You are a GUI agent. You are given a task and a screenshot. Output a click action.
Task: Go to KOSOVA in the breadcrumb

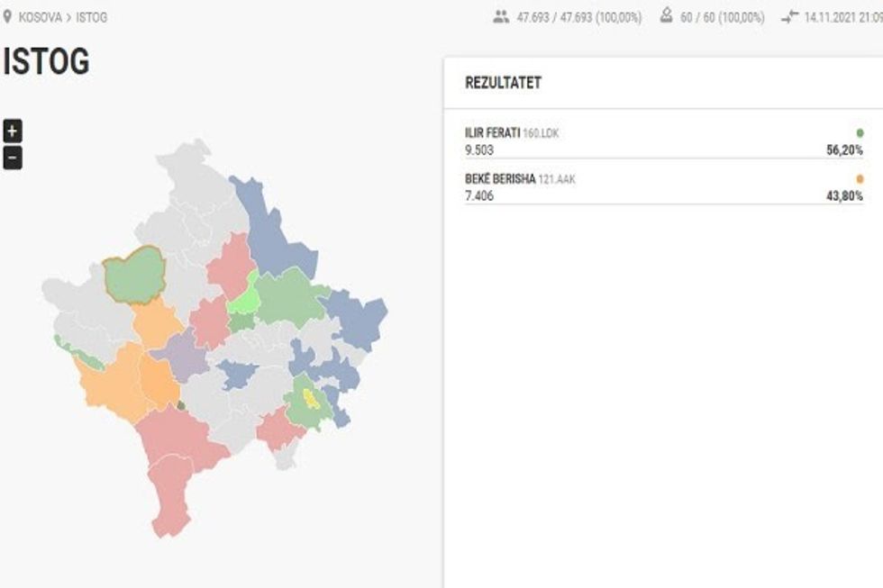40,17
